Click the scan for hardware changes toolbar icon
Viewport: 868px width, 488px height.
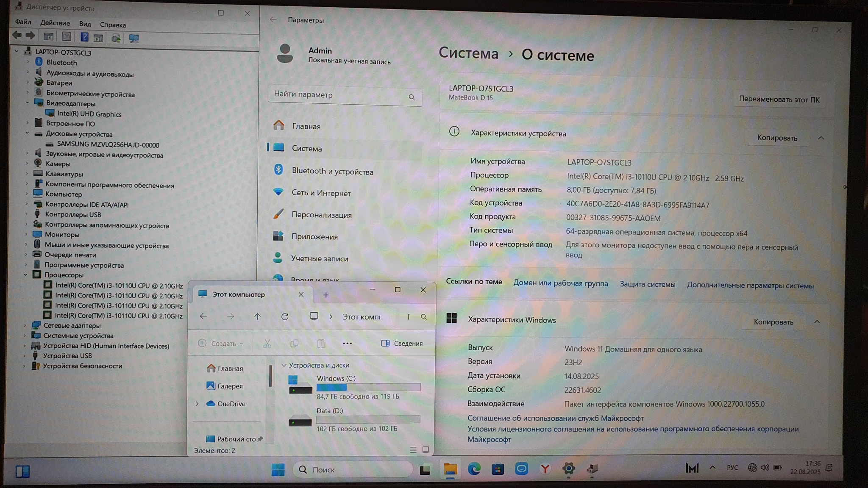click(134, 38)
